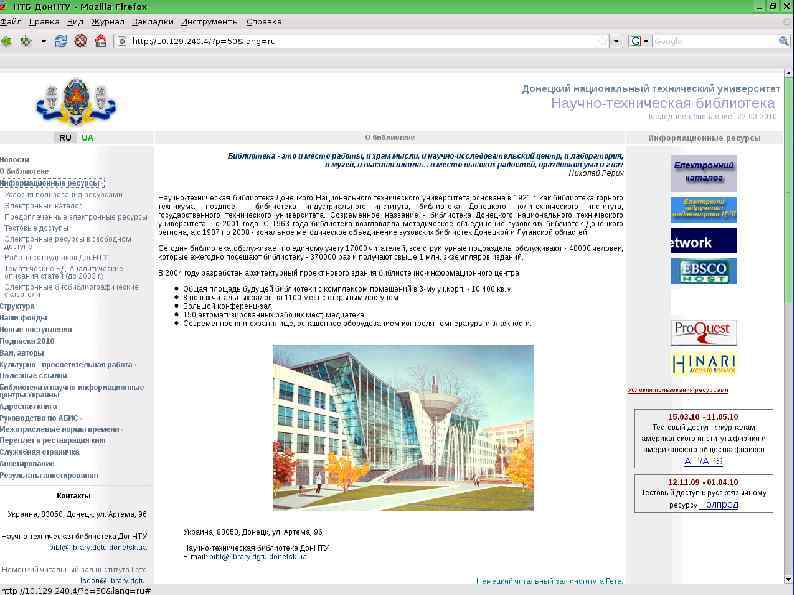Click the browser Forward arrow button

(x=25, y=41)
